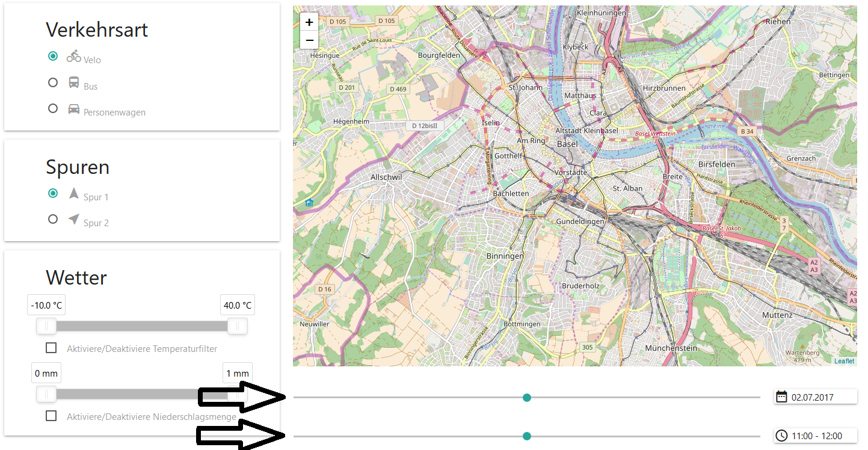Click the Spur 2 arrow icon
The width and height of the screenshot is (868, 450).
(73, 219)
